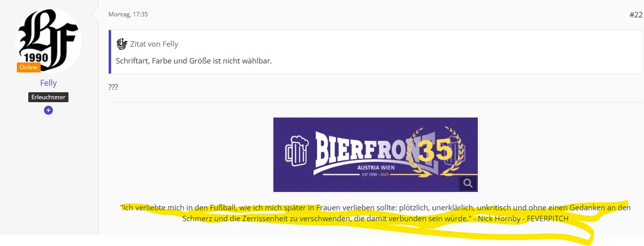Click the 'AUSTRIA WIEN' text on the banner
This screenshot has height=246, width=644.
point(375,167)
